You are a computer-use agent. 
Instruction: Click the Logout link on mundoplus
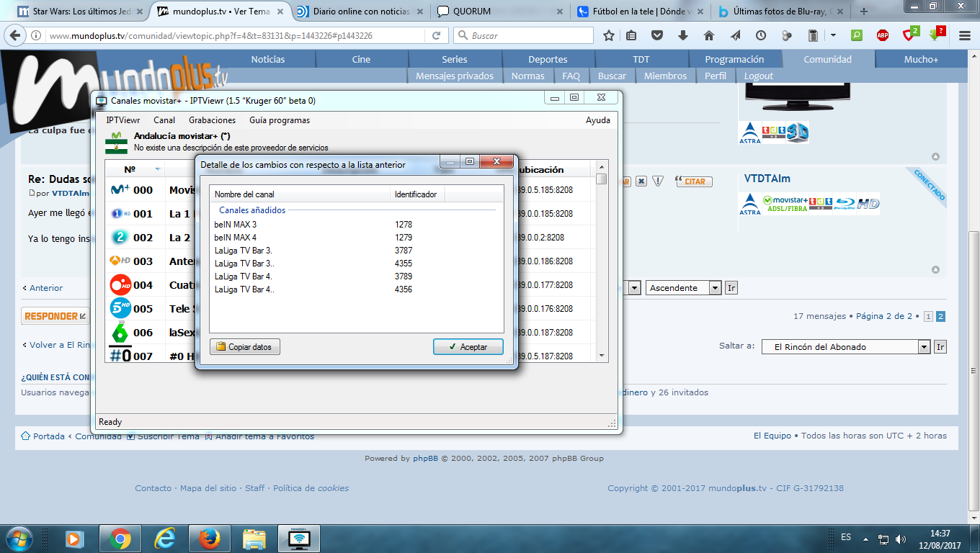pos(758,76)
